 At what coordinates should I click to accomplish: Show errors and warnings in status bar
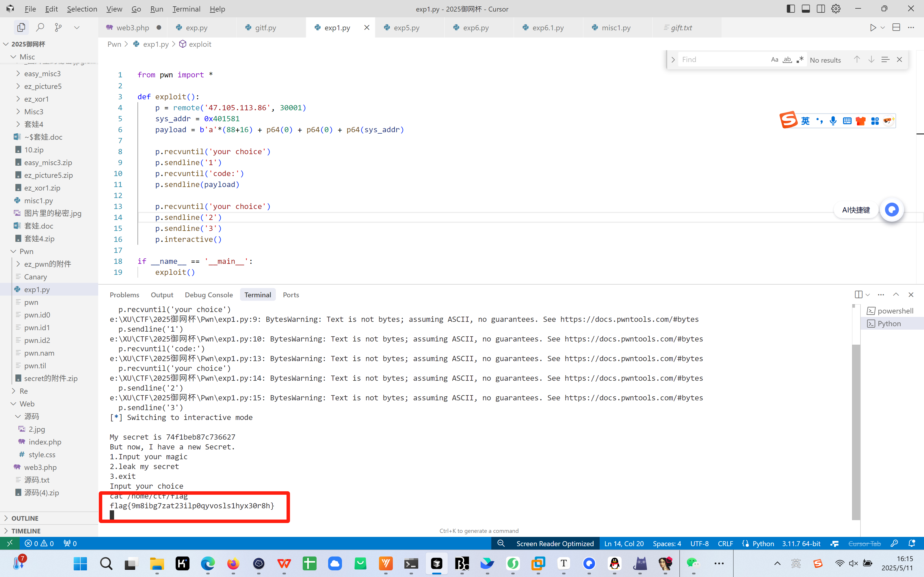39,543
